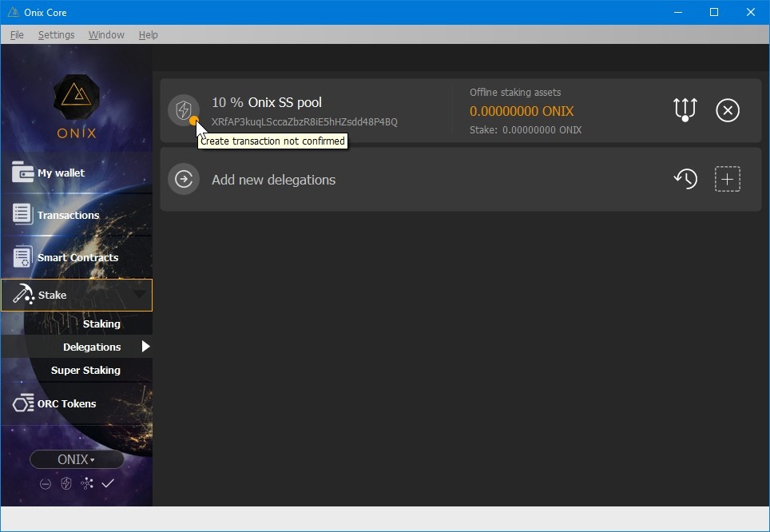The width and height of the screenshot is (770, 532).
Task: Go to My wallet page
Action: 77,173
